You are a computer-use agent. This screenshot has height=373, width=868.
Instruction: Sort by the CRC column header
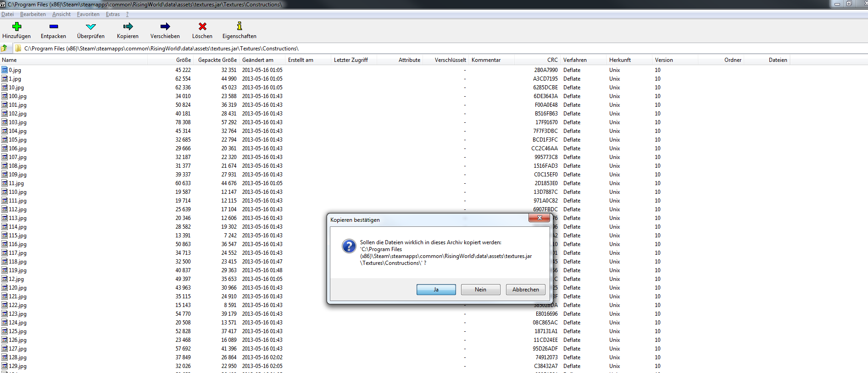coord(552,60)
